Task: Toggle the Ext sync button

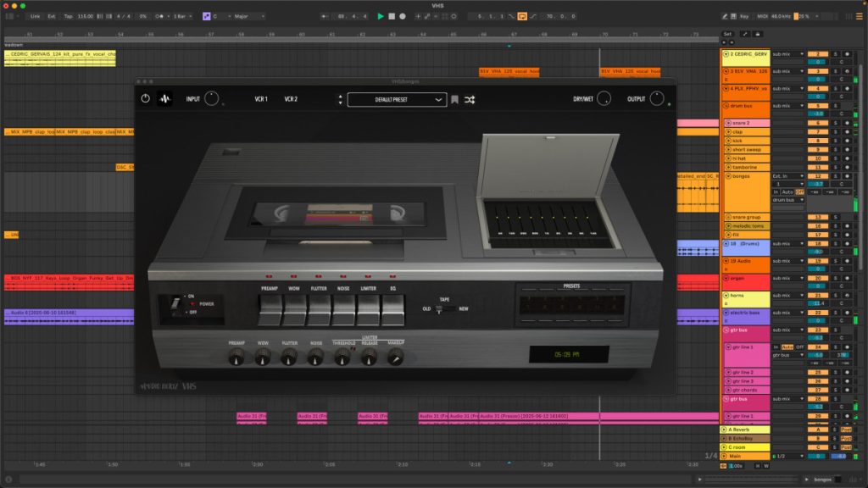Action: [52, 17]
